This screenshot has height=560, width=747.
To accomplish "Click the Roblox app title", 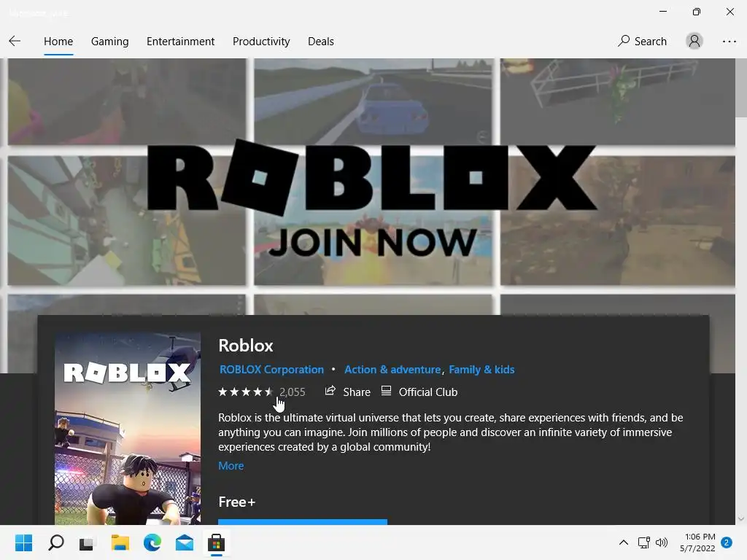I will (x=246, y=346).
